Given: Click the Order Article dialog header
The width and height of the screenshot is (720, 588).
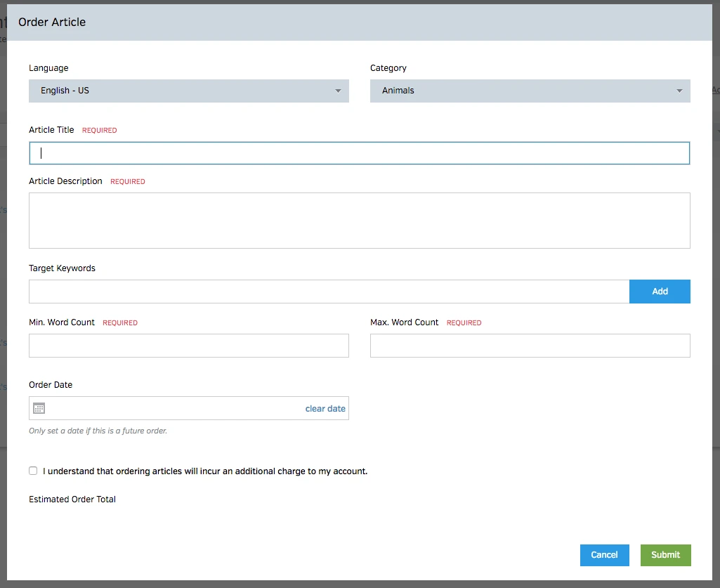Looking at the screenshot, I should pyautogui.click(x=52, y=22).
